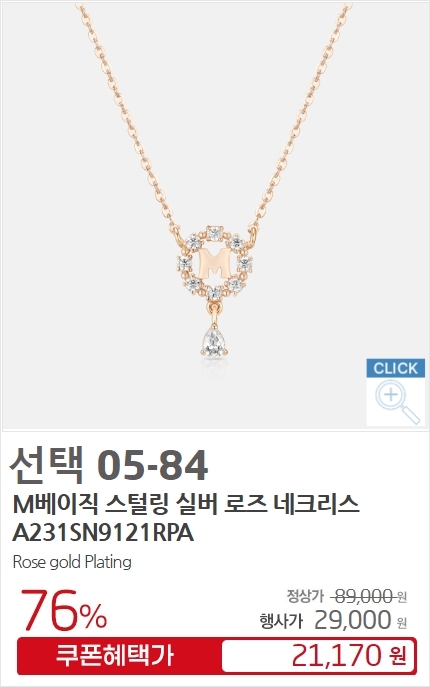Click the 행사가 label text

click(281, 621)
